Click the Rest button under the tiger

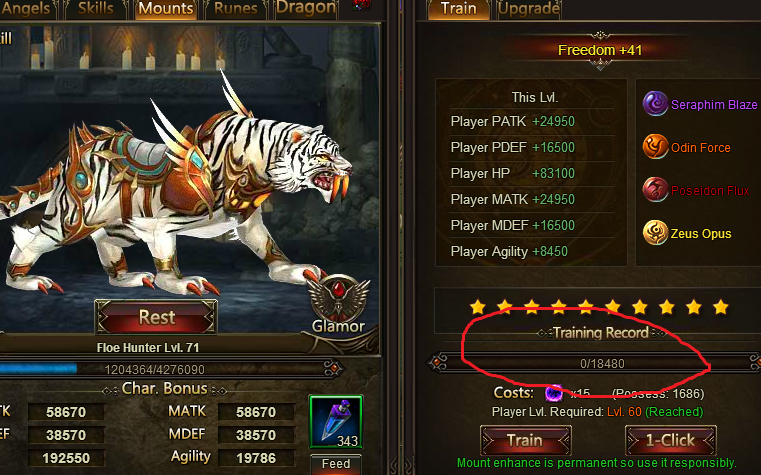(x=156, y=317)
